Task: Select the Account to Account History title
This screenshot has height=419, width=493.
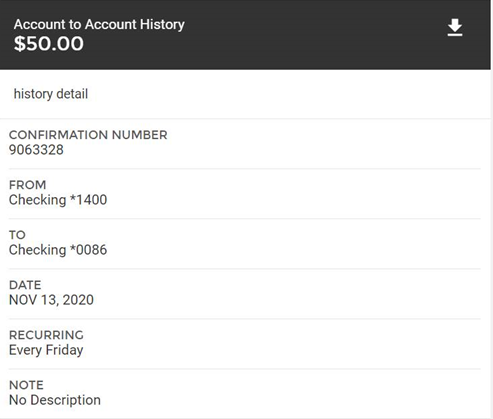Action: pyautogui.click(x=99, y=25)
